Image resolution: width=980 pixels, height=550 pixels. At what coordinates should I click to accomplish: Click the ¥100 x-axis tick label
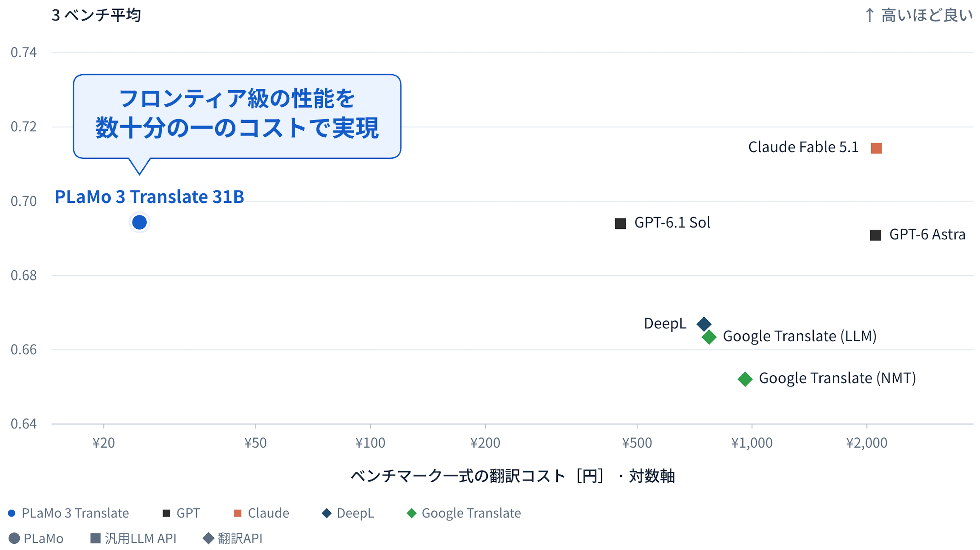point(370,443)
